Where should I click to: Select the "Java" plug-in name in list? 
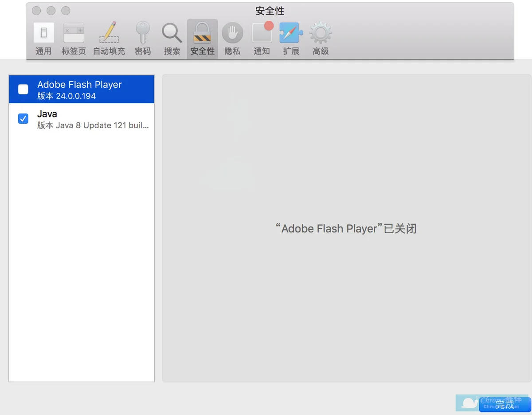[x=47, y=114]
